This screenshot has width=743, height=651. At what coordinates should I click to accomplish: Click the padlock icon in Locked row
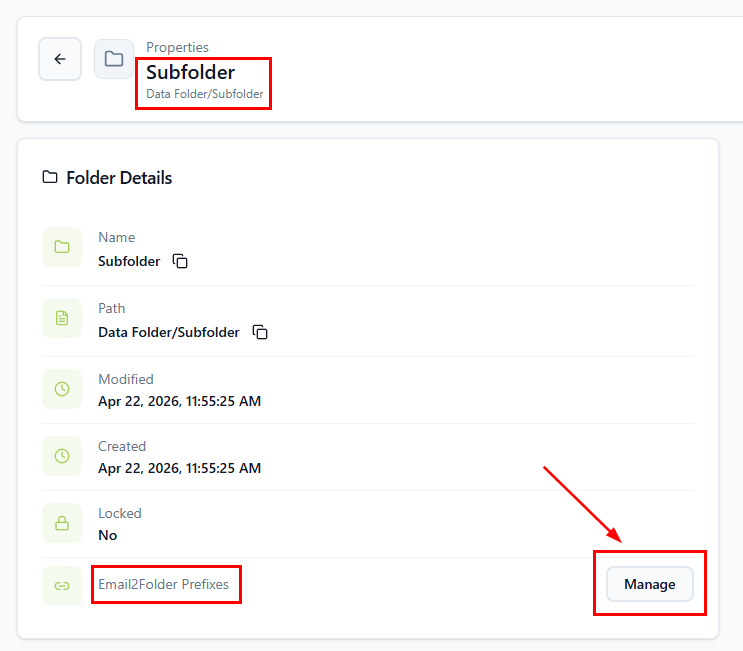[62, 523]
